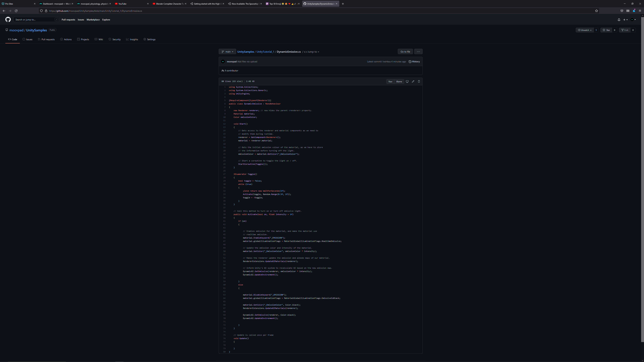The height and width of the screenshot is (362, 644).
Task: Reload the page with refresh icon
Action: coord(16,11)
